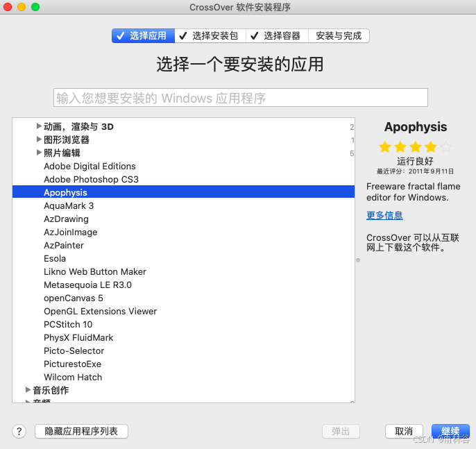
Task: Expand the 音乐创作 category
Action: point(28,389)
